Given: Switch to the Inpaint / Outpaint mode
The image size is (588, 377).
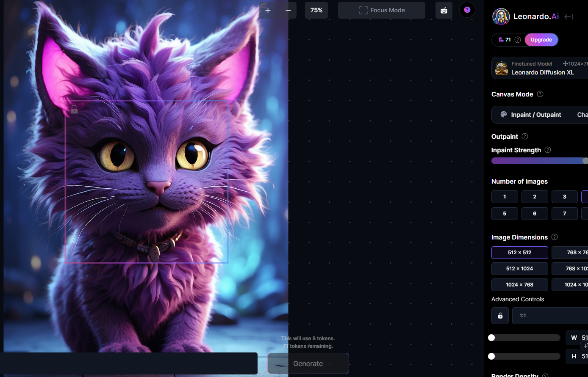Looking at the screenshot, I should click(x=531, y=115).
